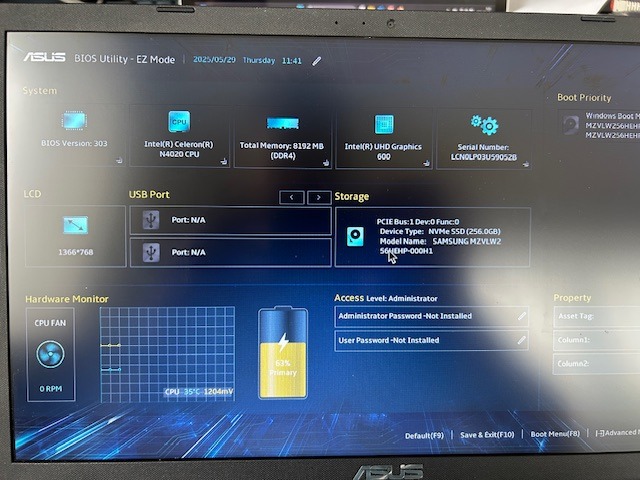Select the User Password -Not Installed field
The width and height of the screenshot is (640, 480).
pyautogui.click(x=431, y=340)
